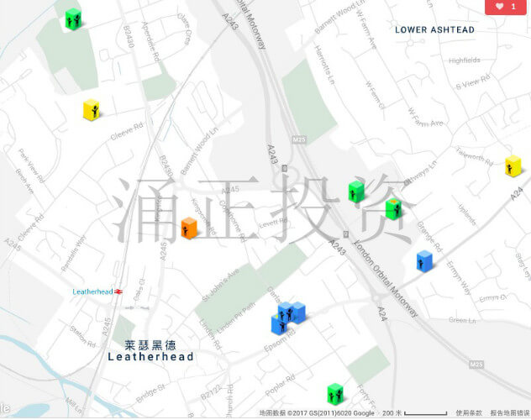
Task: Click Leatherhead railway station icon
Action: click(118, 291)
